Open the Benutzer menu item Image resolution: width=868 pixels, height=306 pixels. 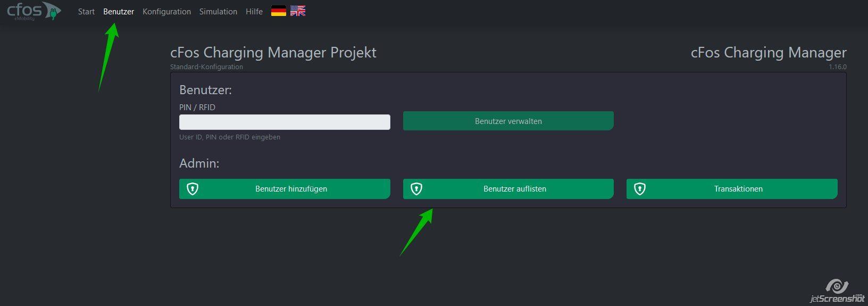point(119,12)
